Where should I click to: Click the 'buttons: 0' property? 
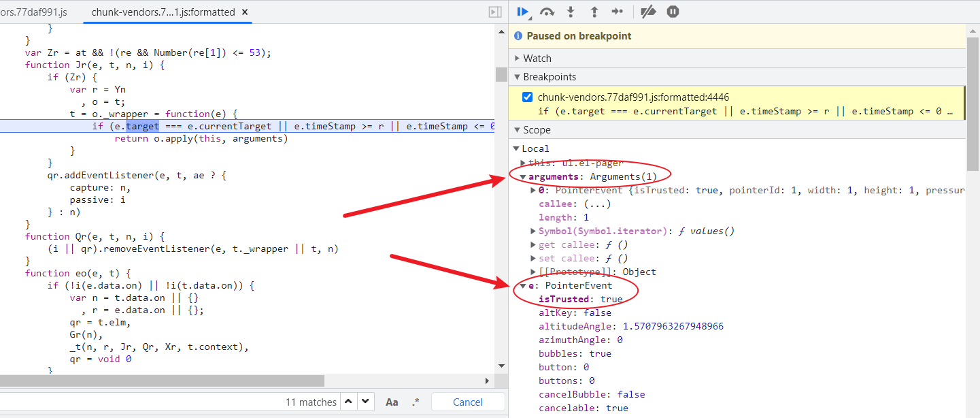click(x=567, y=381)
